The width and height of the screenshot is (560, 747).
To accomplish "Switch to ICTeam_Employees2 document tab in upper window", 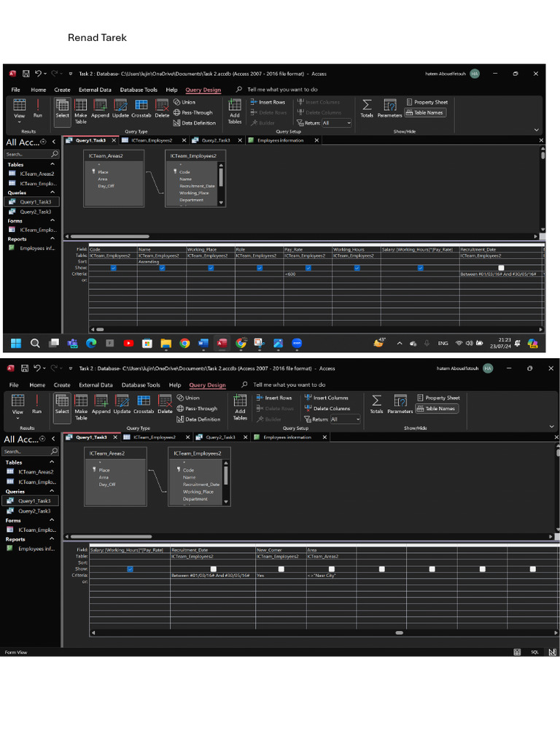I will [152, 141].
